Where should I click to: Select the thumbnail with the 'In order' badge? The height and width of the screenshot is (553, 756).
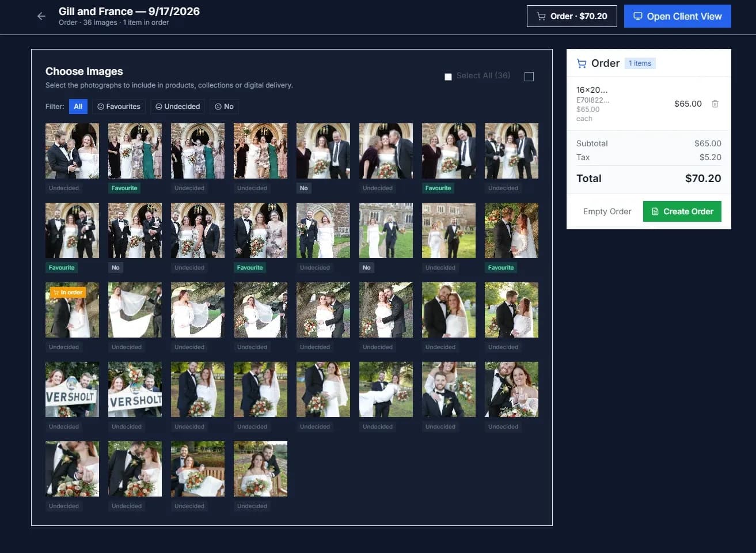pos(72,310)
